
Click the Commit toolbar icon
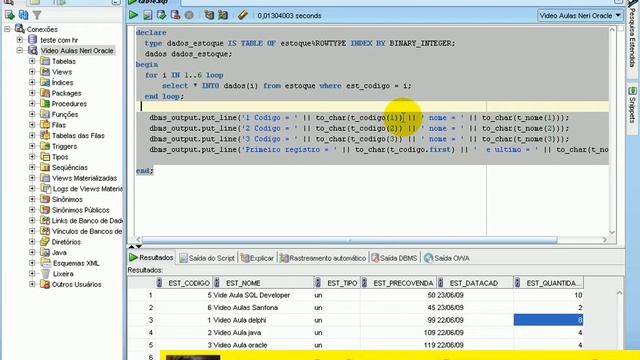(162, 16)
